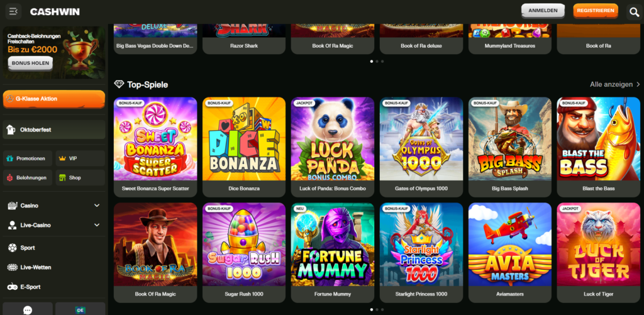The width and height of the screenshot is (644, 315).
Task: Expand the Live-Casino menu chevron
Action: 97,225
